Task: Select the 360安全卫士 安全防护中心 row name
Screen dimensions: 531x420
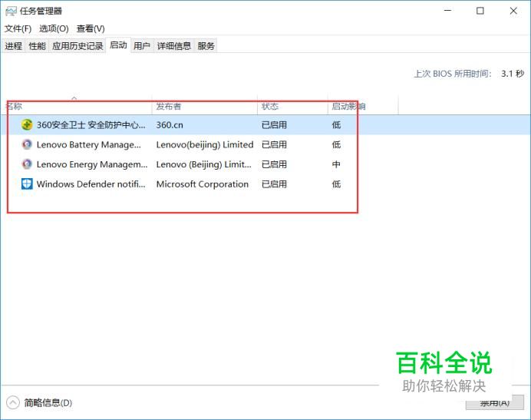Action: click(91, 125)
